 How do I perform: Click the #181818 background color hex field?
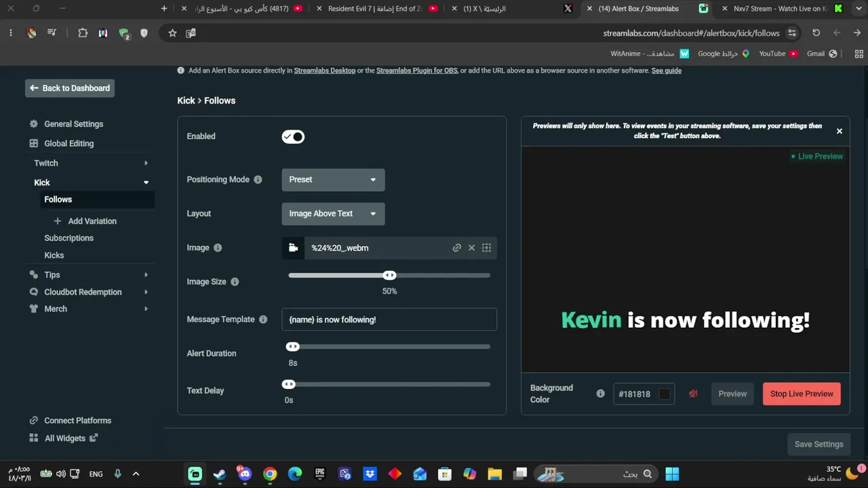click(x=644, y=394)
